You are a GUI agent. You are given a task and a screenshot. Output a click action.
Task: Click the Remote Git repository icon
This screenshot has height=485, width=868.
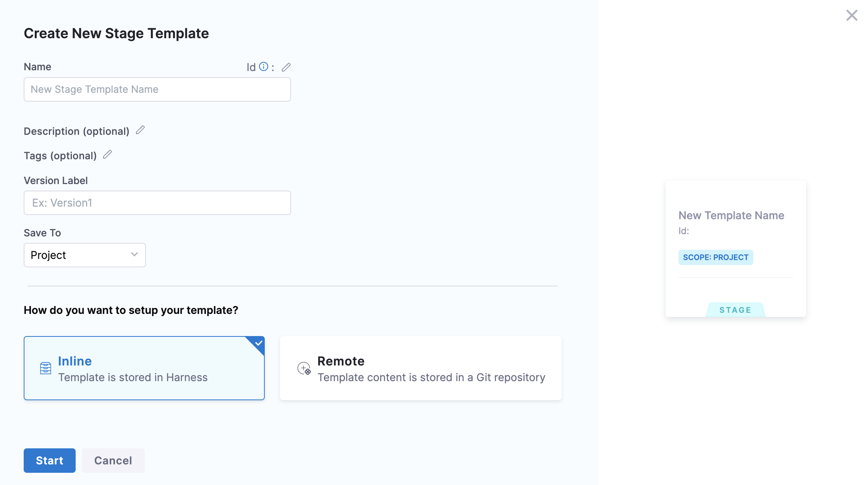[304, 369]
